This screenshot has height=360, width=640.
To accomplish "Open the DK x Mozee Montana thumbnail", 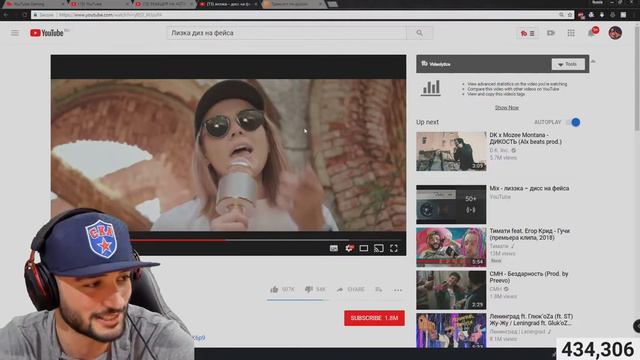I will (x=451, y=151).
